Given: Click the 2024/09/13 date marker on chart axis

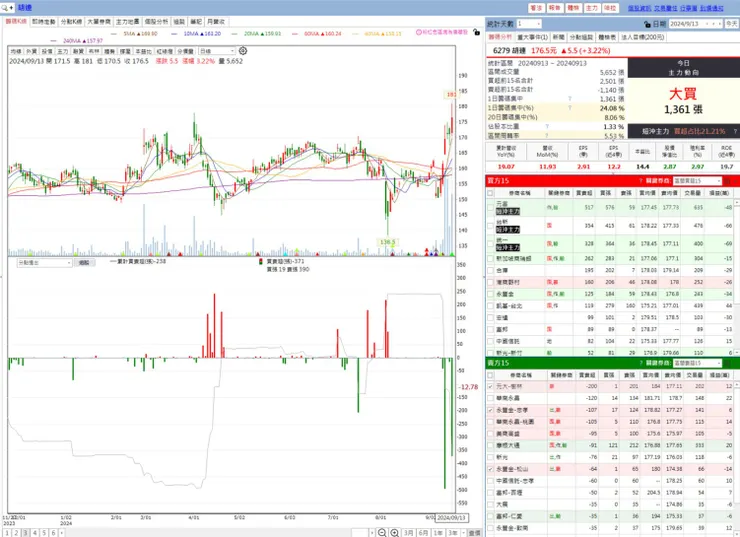Looking at the screenshot, I should (451, 518).
